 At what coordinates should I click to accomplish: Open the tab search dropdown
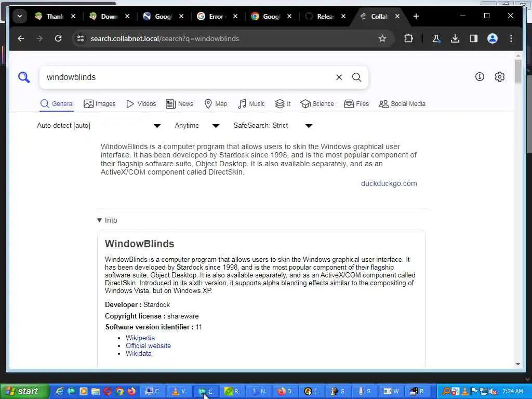(20, 16)
